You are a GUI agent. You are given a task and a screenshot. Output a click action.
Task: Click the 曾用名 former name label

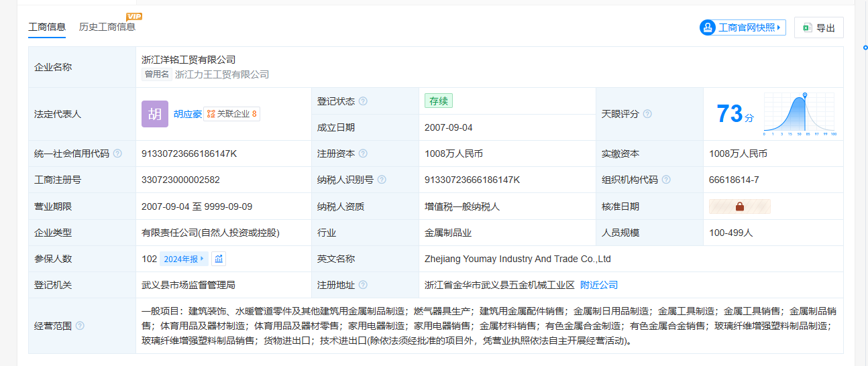click(x=157, y=74)
